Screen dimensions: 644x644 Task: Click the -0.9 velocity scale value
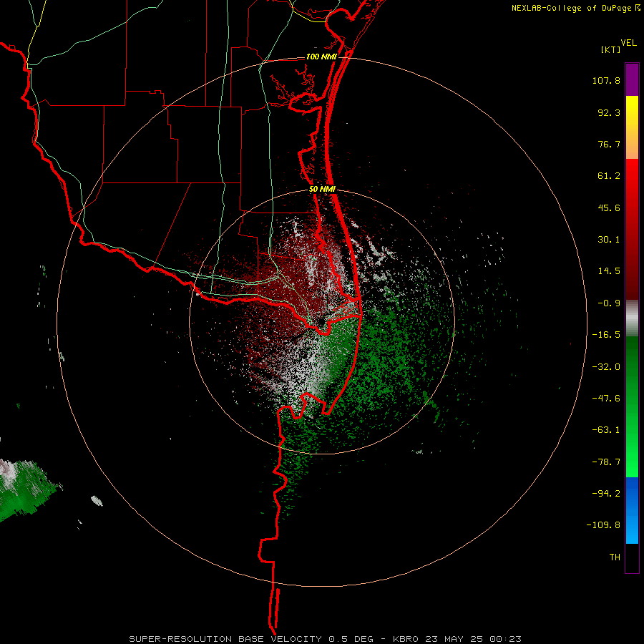tap(609, 303)
